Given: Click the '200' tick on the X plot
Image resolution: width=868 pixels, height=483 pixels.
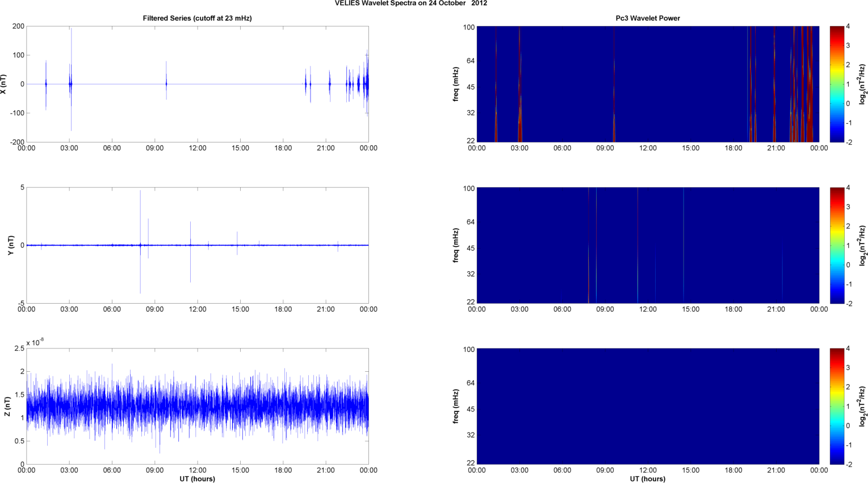Looking at the screenshot, I should 18,26.
